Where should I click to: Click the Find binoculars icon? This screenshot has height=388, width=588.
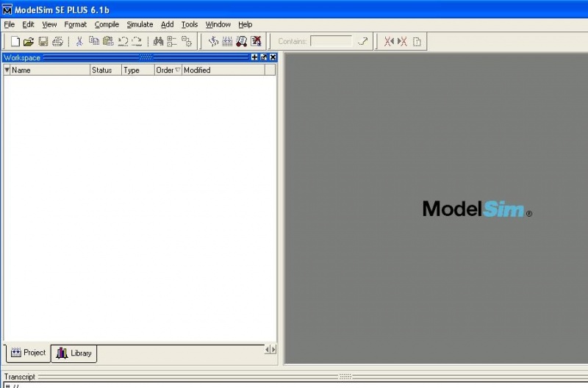158,42
